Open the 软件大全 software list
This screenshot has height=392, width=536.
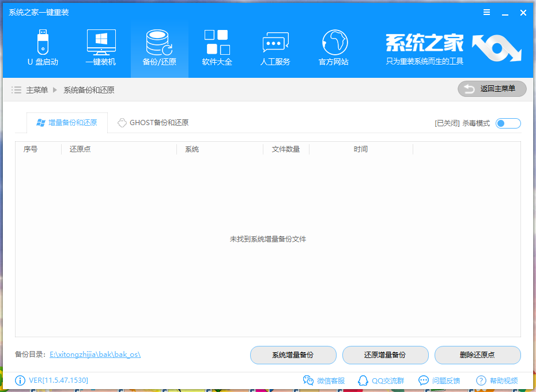click(217, 47)
